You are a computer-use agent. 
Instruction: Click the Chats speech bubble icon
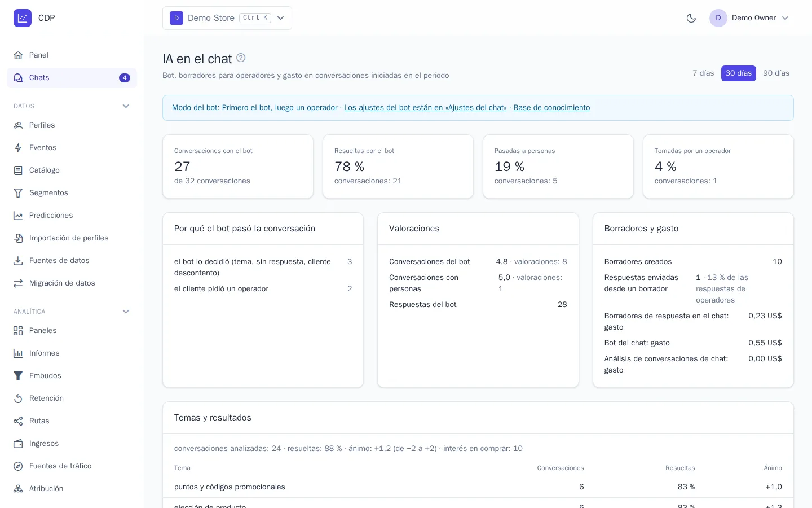(18, 78)
